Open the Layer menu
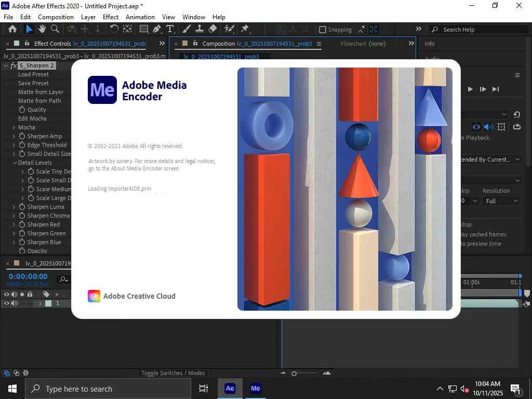Image resolution: width=532 pixels, height=399 pixels. click(x=88, y=17)
